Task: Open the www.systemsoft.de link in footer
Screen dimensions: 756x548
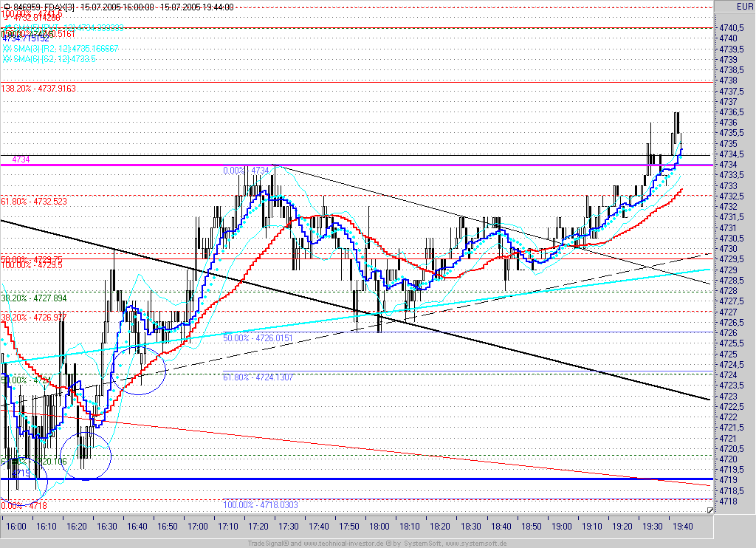Action: pos(475,544)
